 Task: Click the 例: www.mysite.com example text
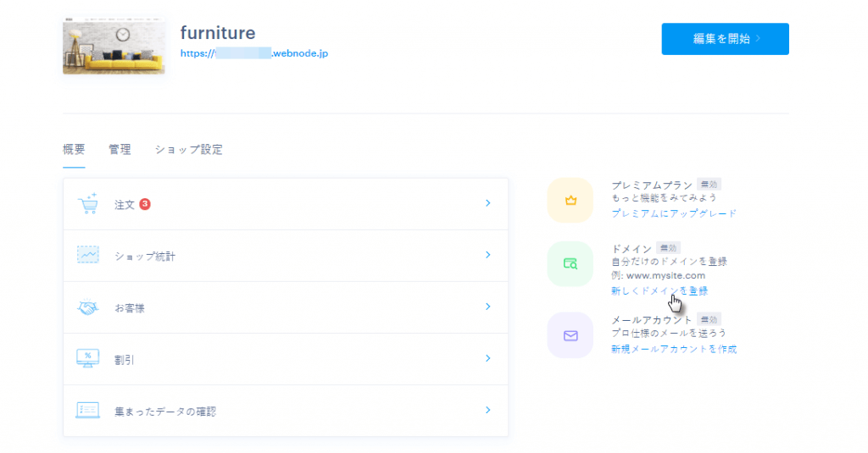pyautogui.click(x=658, y=275)
